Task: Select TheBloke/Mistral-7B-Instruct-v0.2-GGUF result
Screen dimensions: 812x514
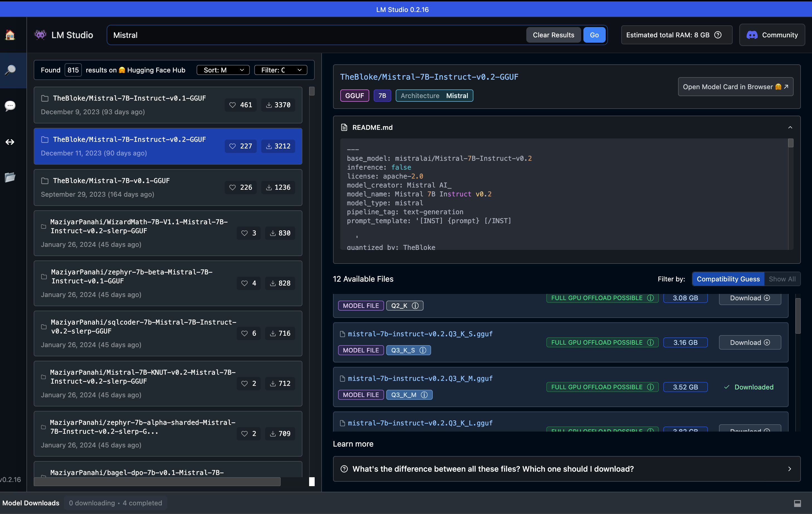Action: coord(168,146)
